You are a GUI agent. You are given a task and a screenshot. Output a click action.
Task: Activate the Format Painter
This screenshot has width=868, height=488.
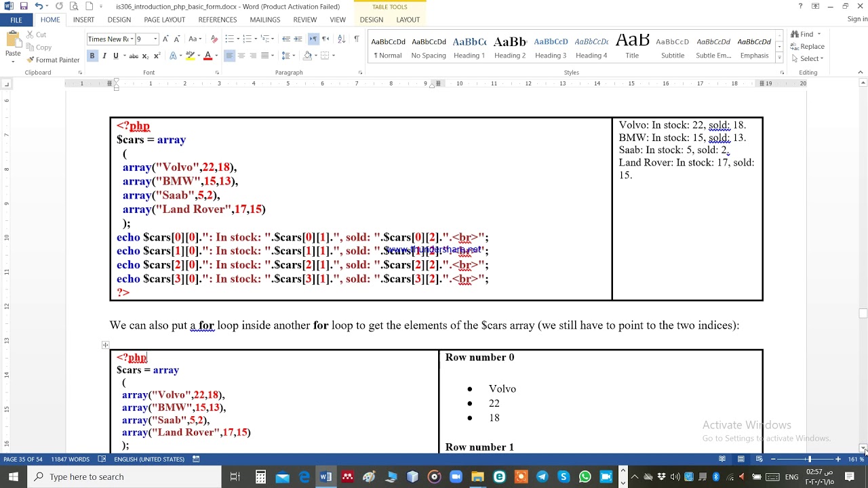tap(53, 60)
